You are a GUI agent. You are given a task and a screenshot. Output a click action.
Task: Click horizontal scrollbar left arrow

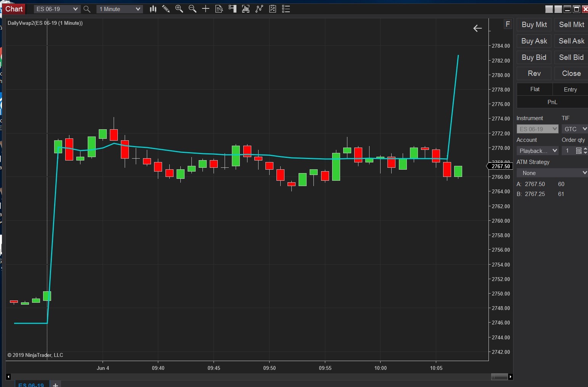point(8,377)
